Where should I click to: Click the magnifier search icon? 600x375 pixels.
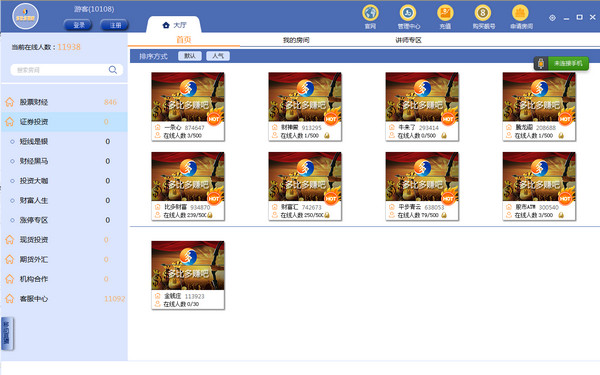[112, 70]
